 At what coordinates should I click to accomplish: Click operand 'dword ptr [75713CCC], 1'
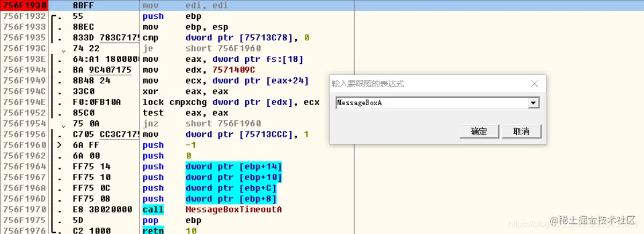coord(247,134)
